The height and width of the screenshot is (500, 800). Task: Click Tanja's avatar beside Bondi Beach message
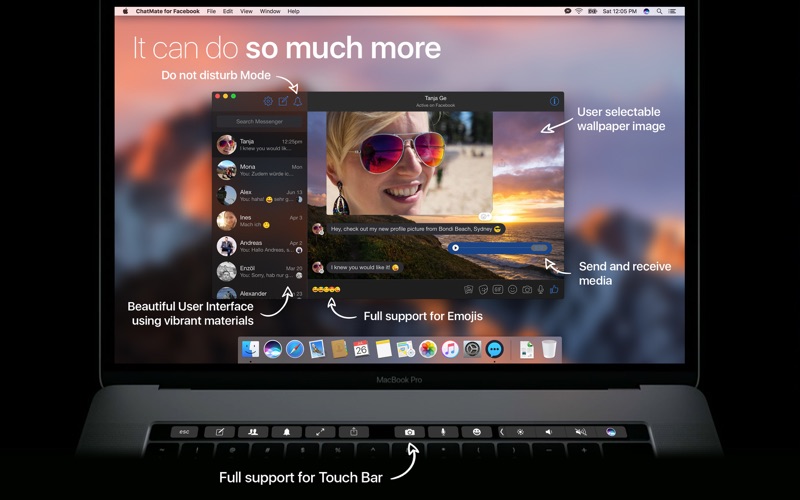tap(318, 229)
